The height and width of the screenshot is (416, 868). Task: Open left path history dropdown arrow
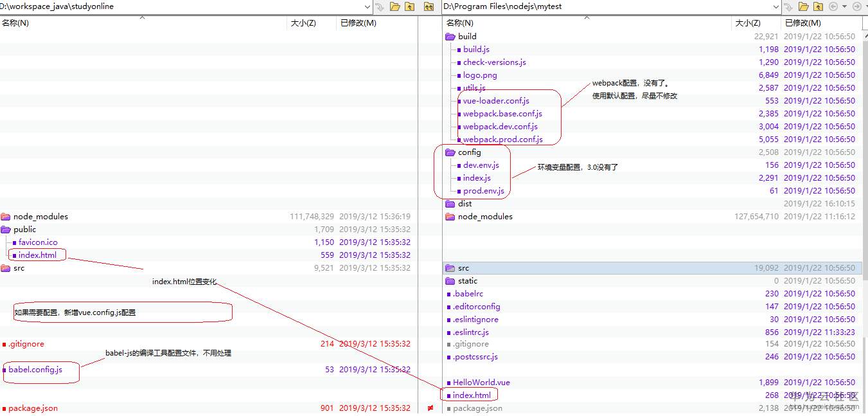[x=368, y=6]
